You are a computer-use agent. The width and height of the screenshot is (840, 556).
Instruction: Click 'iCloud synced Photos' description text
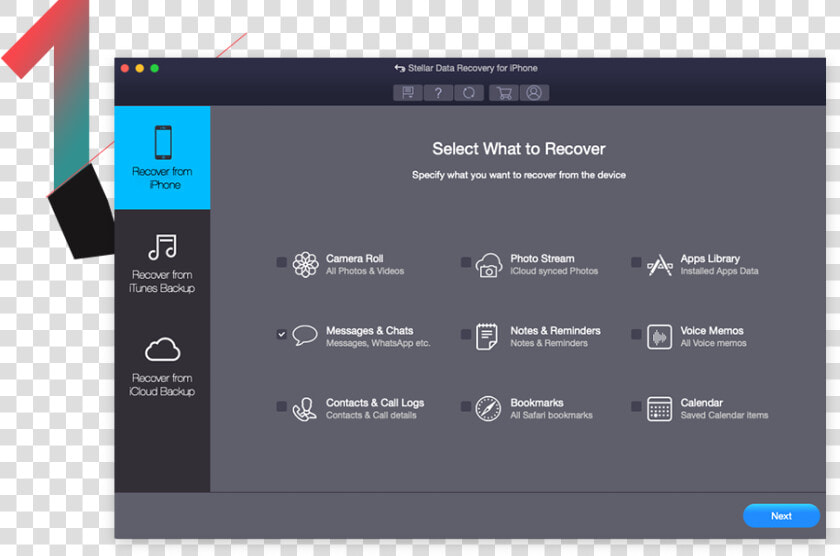(554, 271)
